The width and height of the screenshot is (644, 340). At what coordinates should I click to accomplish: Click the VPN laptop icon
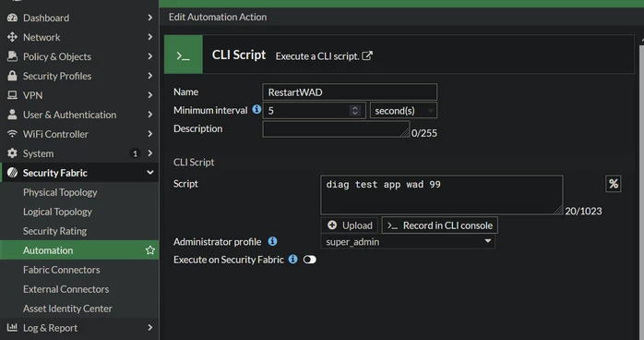click(x=12, y=95)
